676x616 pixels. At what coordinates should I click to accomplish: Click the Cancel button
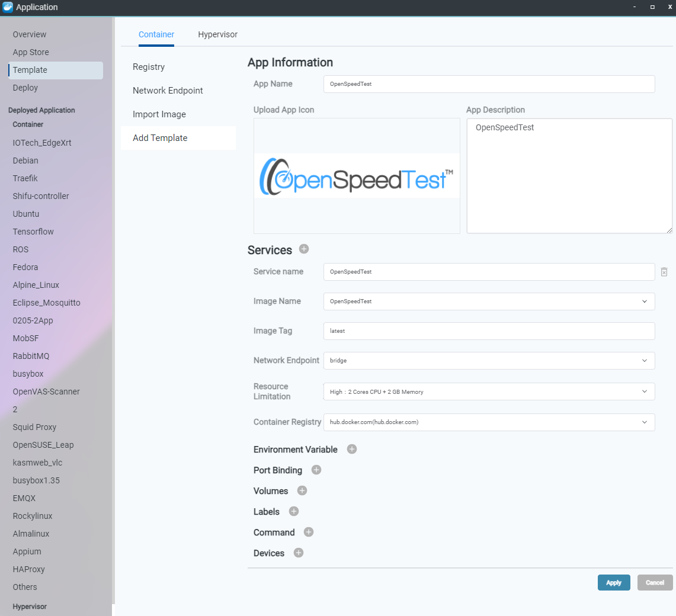tap(655, 582)
